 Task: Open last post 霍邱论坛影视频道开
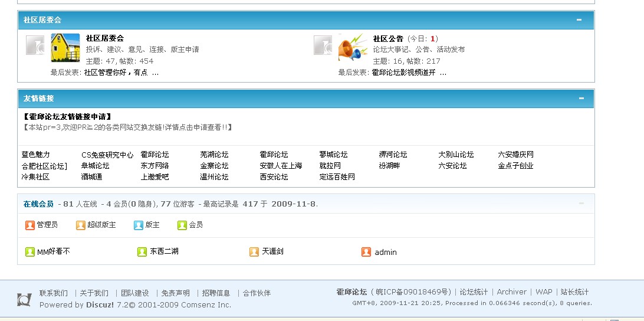(x=403, y=73)
